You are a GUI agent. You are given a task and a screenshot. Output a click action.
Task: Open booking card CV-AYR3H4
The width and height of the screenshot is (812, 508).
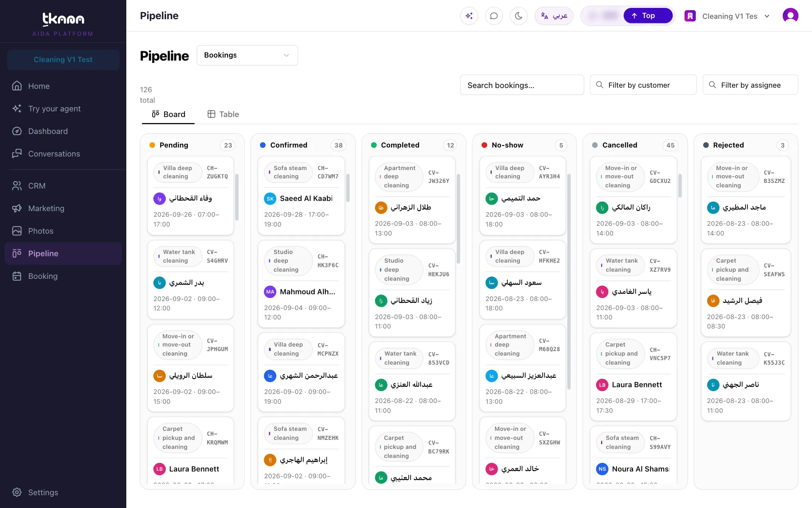[x=523, y=196]
